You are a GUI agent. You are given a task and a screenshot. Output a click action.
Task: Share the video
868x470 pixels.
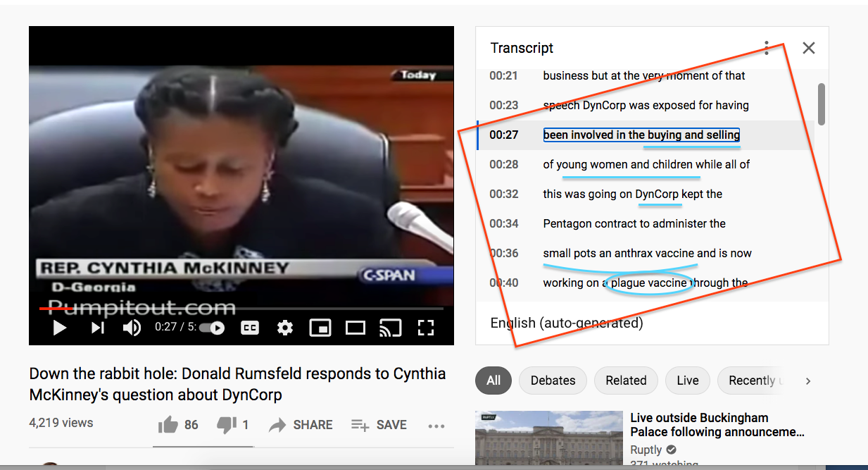pyautogui.click(x=301, y=425)
